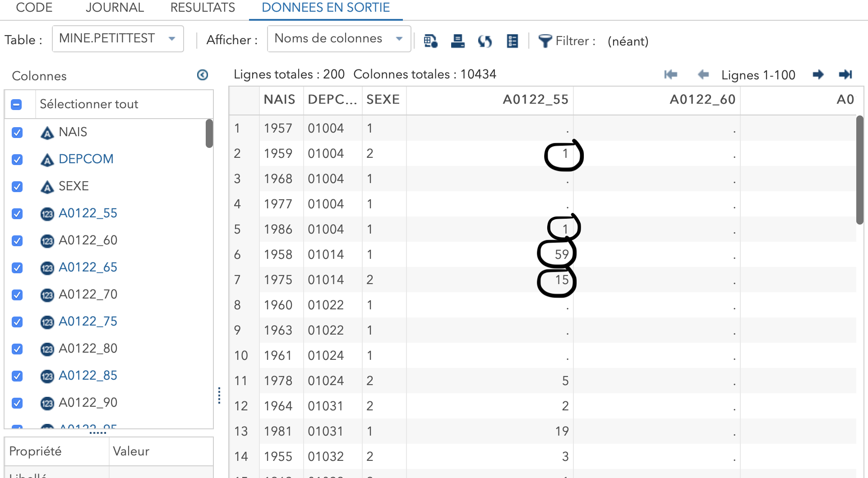
Task: Collapse the Colonnes panel with arrow
Action: [203, 75]
